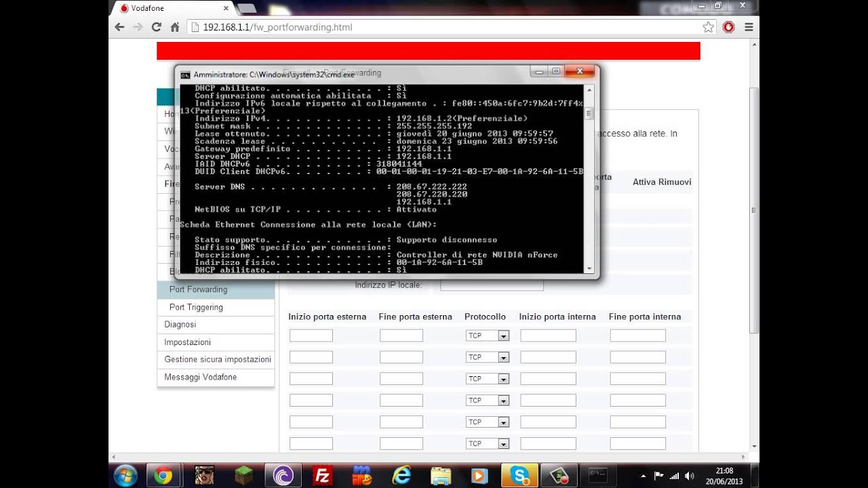Click the Indirizzo IP locale field
This screenshot has width=868, height=488.
[x=492, y=285]
